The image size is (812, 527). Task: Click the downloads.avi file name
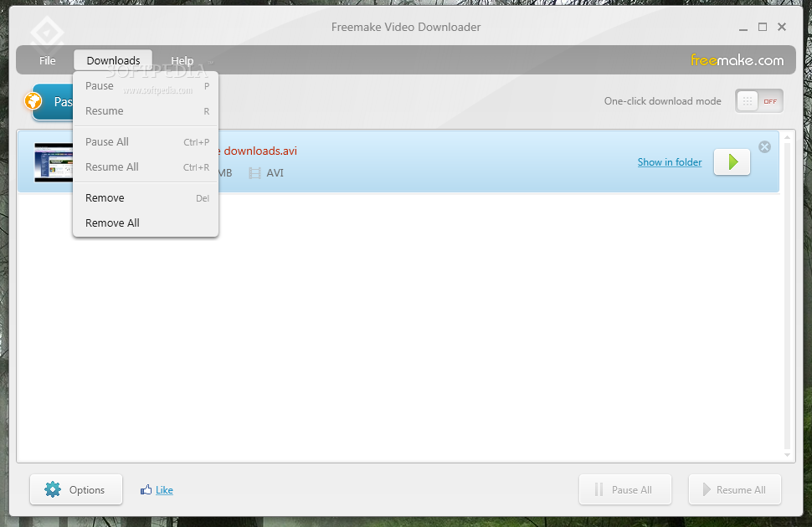(x=260, y=151)
